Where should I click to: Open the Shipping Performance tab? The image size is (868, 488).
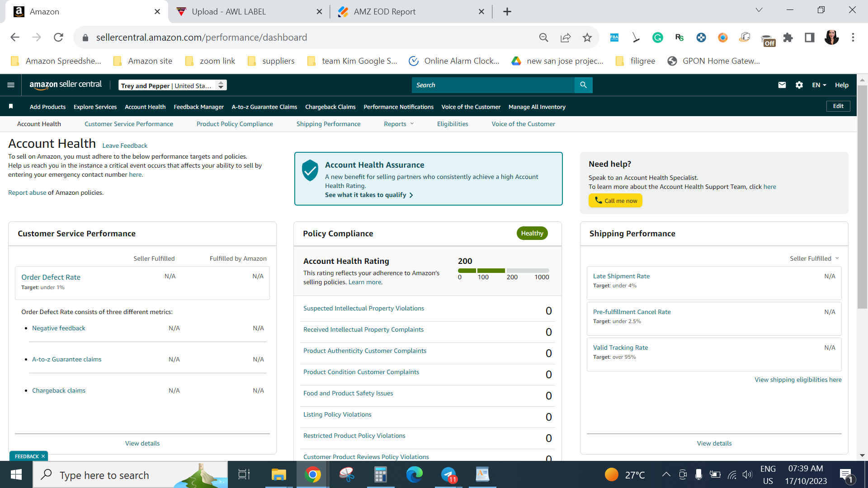pos(328,124)
